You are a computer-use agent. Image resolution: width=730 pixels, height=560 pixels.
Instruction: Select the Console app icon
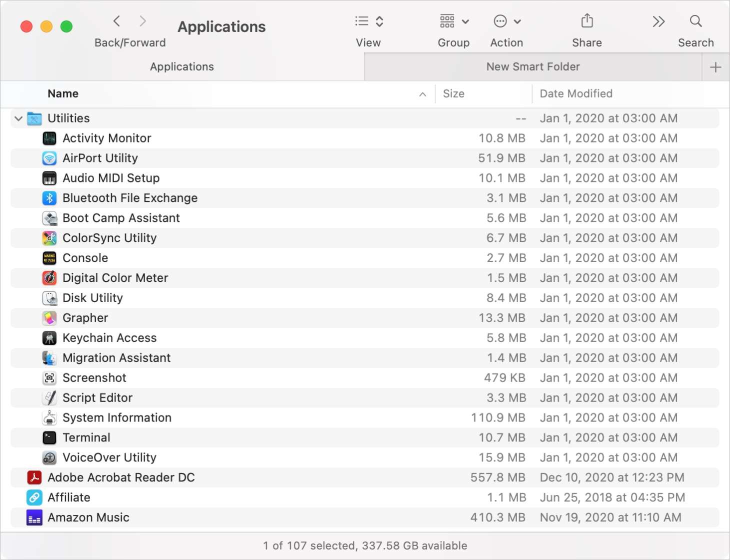click(x=49, y=257)
